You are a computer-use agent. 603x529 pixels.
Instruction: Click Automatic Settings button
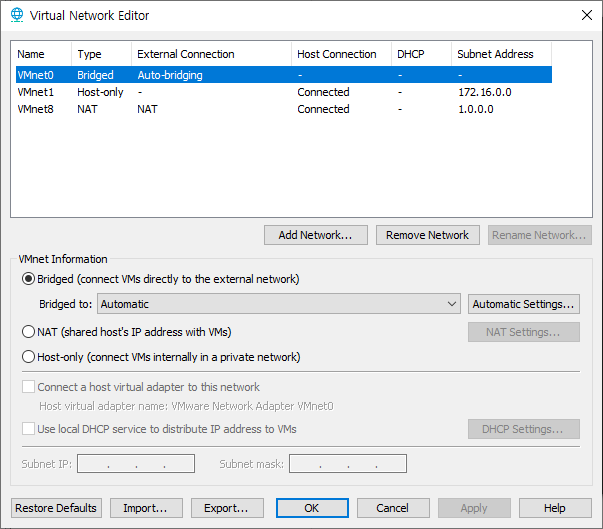click(x=524, y=304)
